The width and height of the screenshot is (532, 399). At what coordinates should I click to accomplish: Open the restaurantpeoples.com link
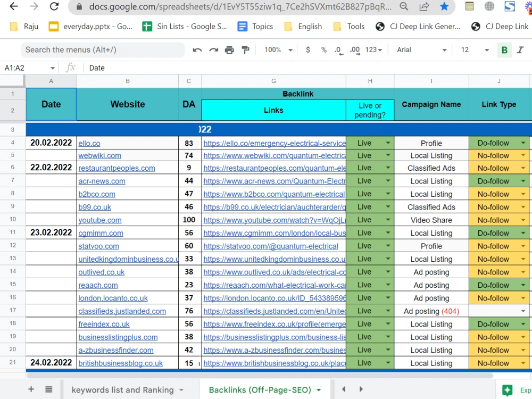pyautogui.click(x=117, y=168)
